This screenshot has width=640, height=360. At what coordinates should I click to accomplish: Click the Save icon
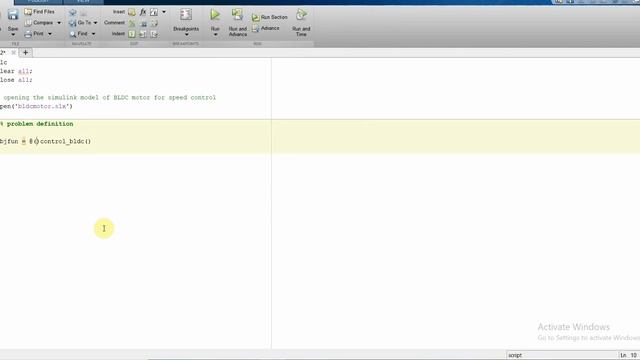[x=13, y=15]
